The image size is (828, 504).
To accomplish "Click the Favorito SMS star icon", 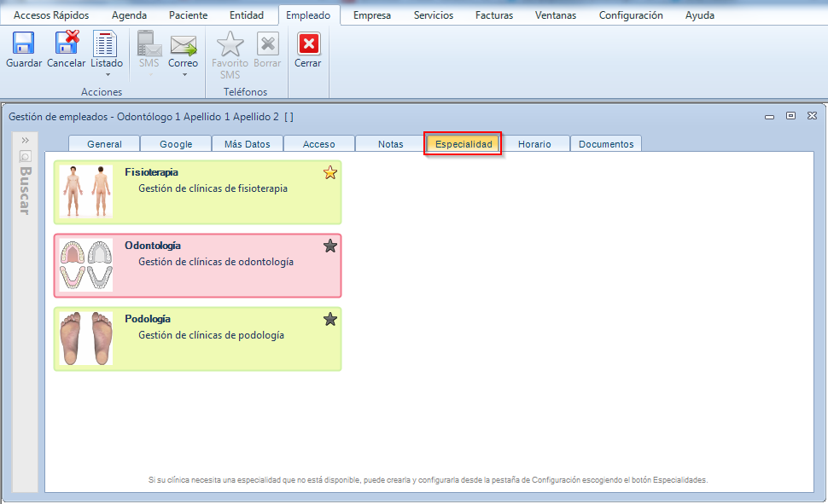I will point(230,44).
